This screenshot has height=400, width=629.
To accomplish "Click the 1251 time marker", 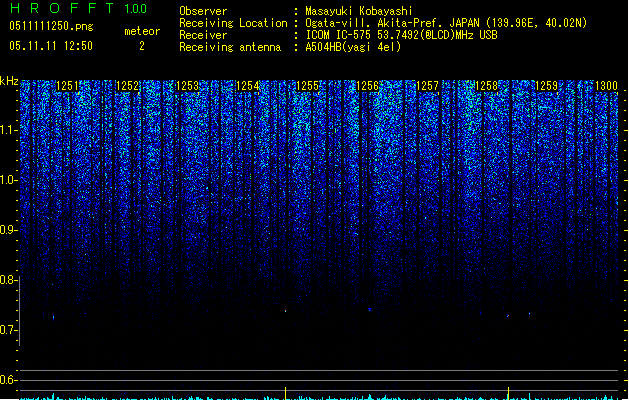I will coord(67,86).
